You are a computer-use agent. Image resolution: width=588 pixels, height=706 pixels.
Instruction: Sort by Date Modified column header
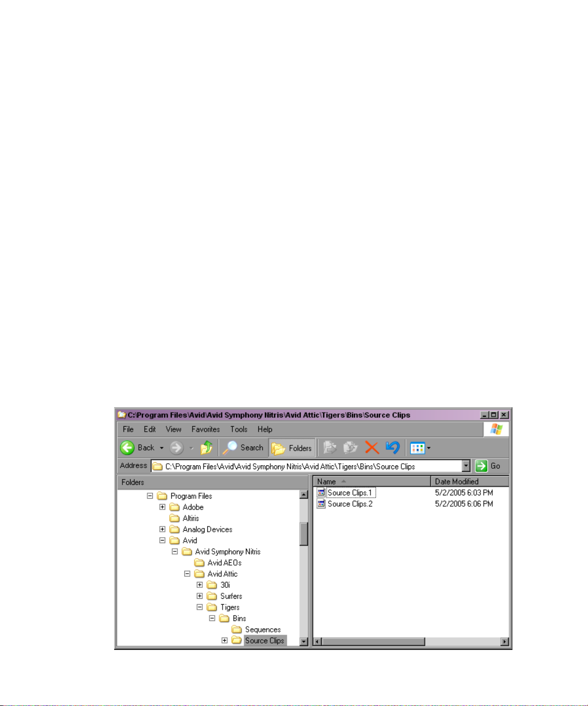coord(470,481)
